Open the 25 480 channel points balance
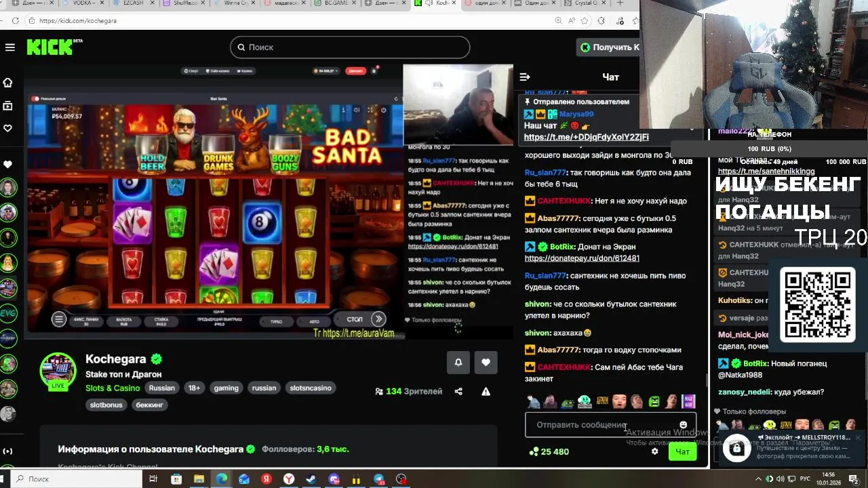Image resolution: width=868 pixels, height=488 pixels. pos(549,451)
